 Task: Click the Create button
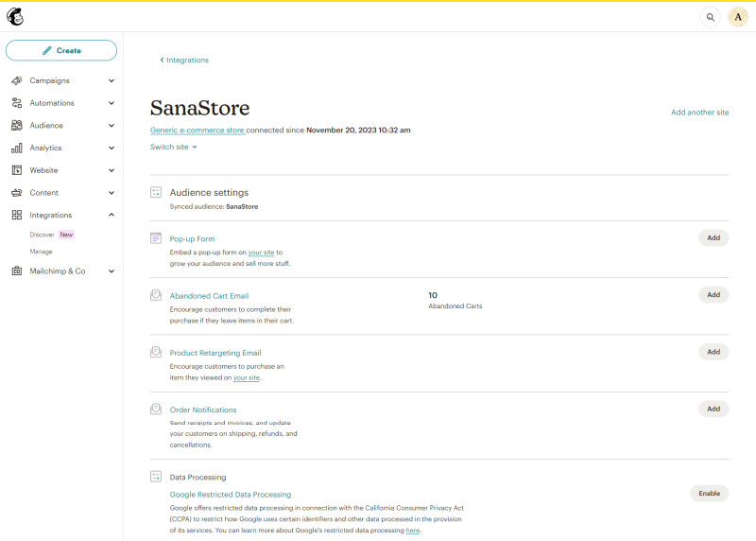(x=61, y=51)
